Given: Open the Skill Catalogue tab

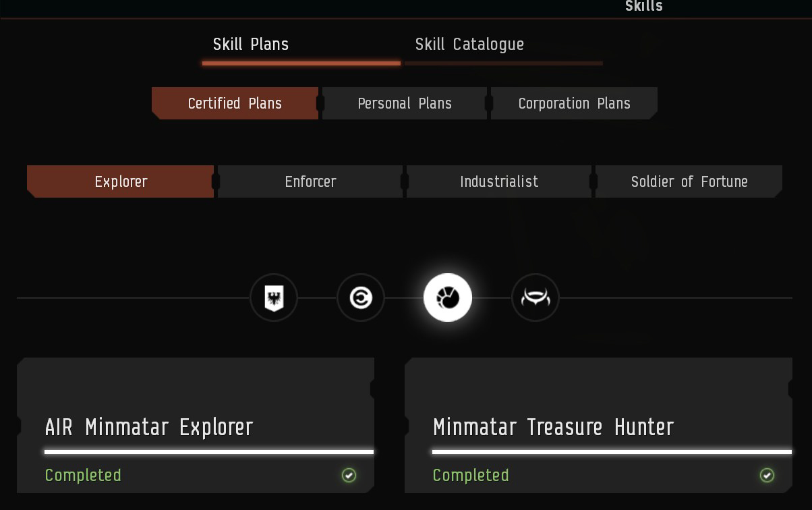Looking at the screenshot, I should (469, 45).
